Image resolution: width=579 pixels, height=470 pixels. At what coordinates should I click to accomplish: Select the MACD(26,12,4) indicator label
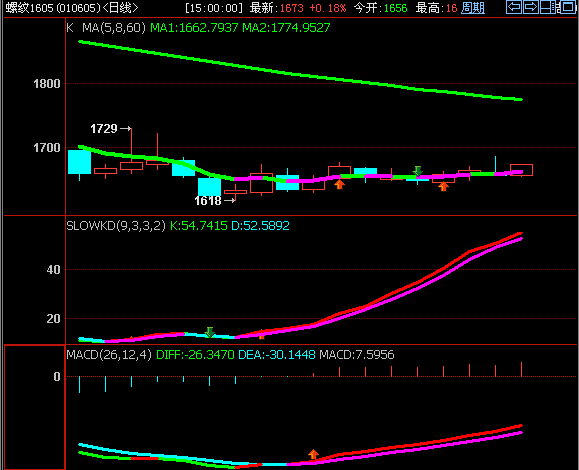click(109, 355)
